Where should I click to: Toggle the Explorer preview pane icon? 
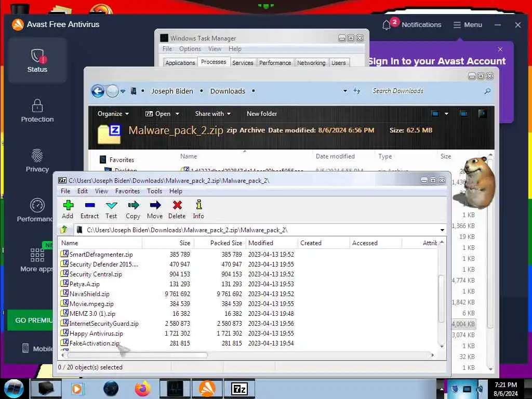coord(463,114)
